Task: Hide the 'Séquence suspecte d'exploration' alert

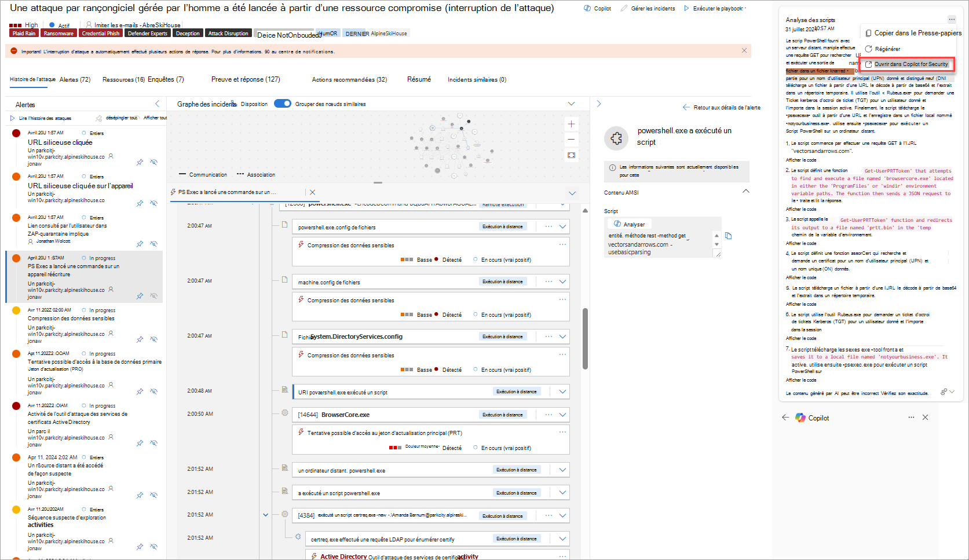Action: 154,547
